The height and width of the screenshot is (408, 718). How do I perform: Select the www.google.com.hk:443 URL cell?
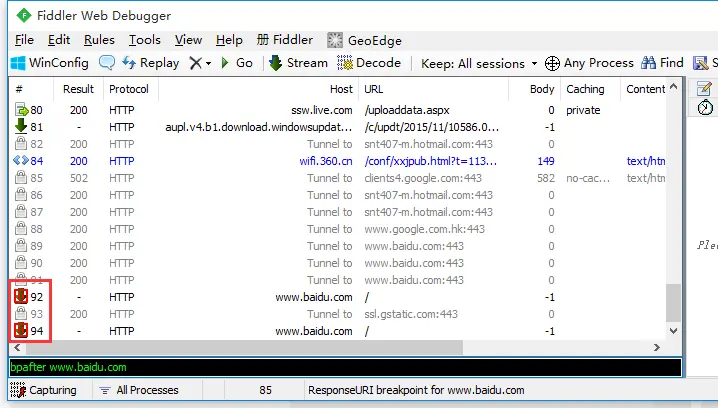[424, 229]
